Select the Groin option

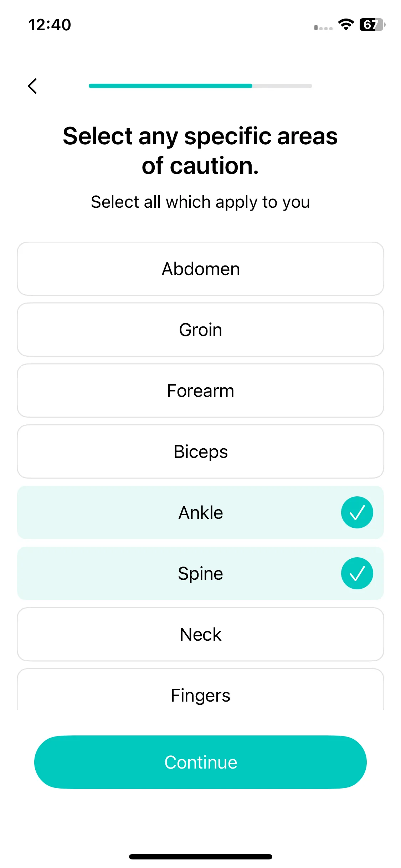(200, 330)
